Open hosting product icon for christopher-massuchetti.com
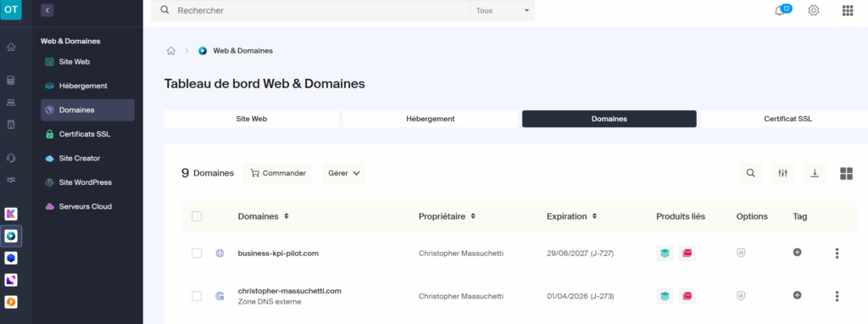 [x=665, y=296]
